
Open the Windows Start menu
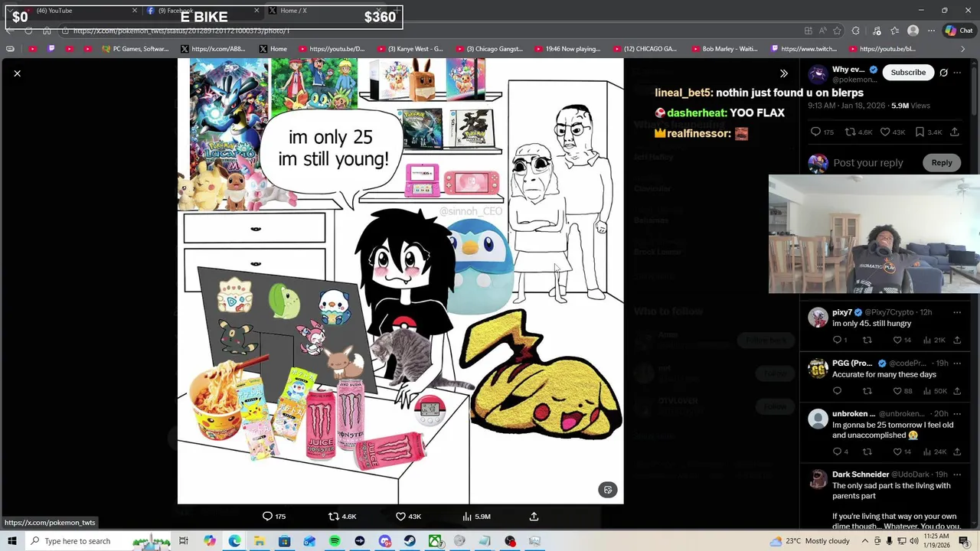11,541
